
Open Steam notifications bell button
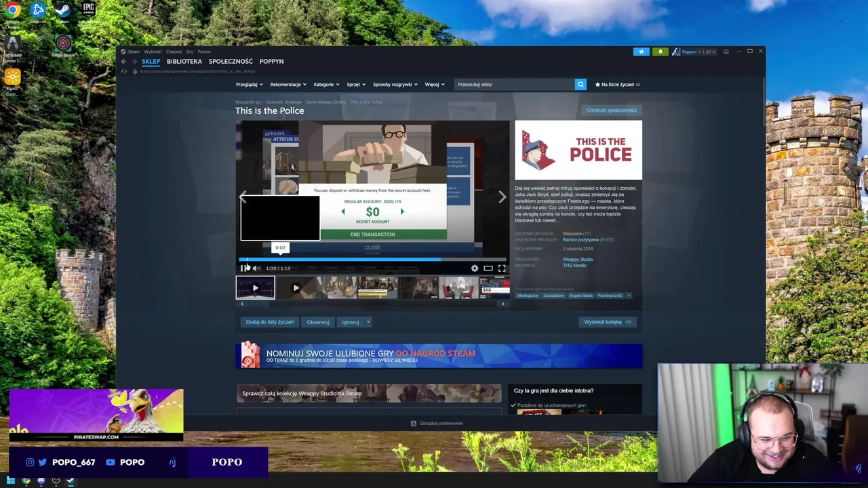[x=660, y=52]
